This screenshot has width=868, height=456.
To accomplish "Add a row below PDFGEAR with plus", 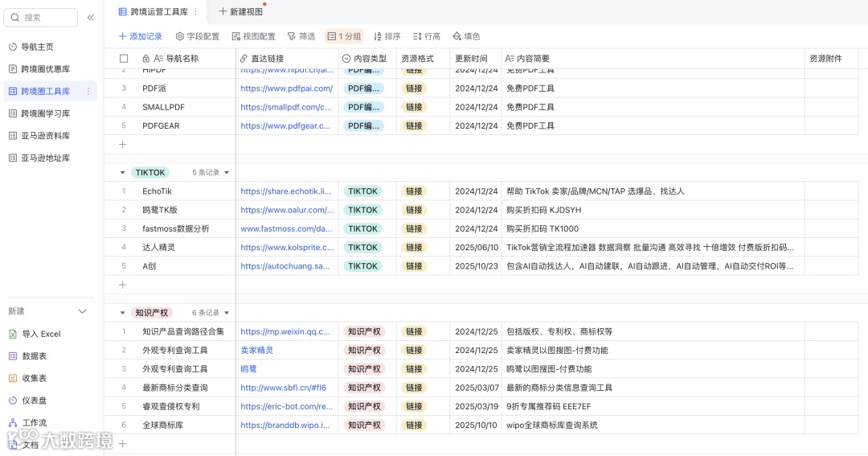I will pyautogui.click(x=123, y=145).
